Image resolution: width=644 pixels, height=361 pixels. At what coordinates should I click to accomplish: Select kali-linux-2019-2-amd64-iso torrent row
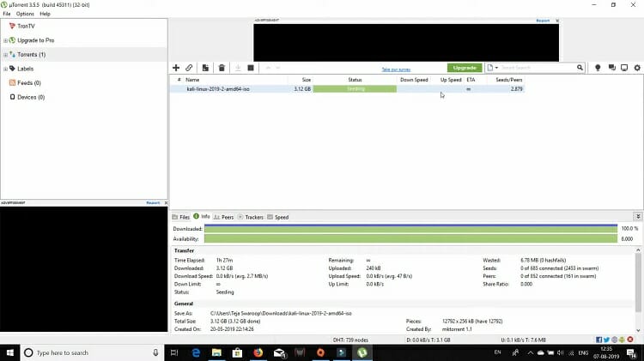347,89
